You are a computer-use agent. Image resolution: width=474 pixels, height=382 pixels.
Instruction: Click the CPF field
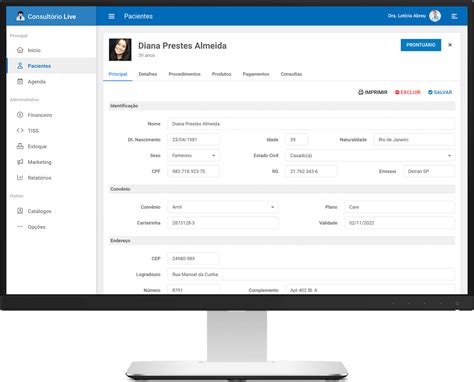(193, 171)
